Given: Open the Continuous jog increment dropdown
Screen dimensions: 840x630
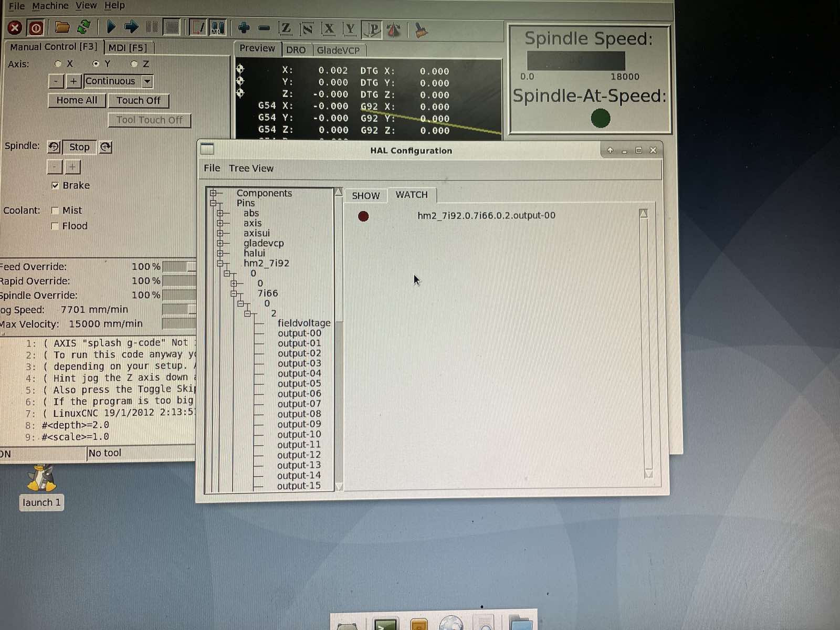Looking at the screenshot, I should pos(148,81).
